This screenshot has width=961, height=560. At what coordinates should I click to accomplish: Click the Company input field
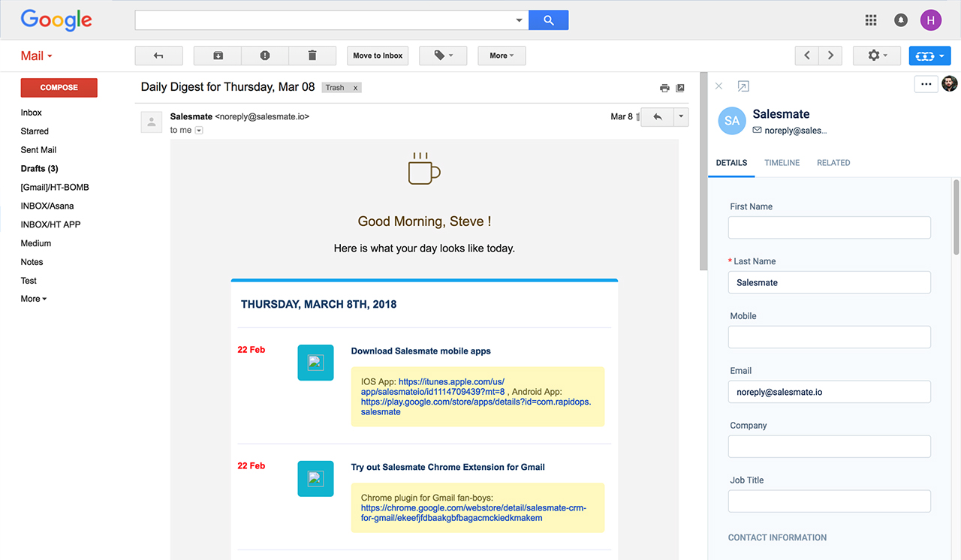coord(830,447)
